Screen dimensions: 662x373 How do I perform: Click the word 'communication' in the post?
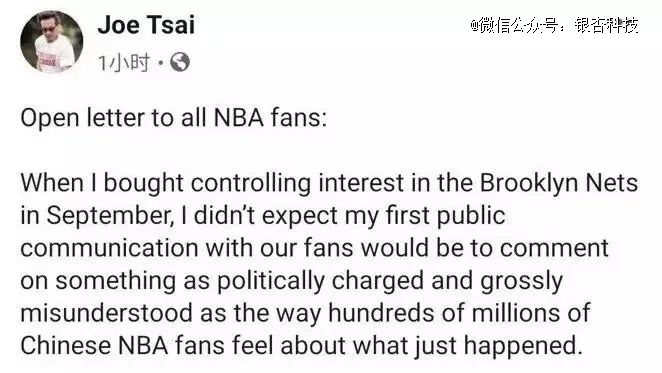coord(109,248)
